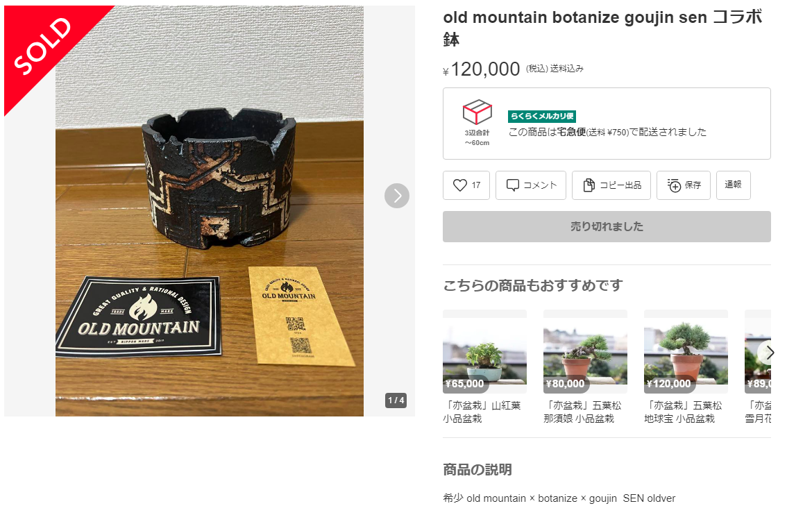This screenshot has width=812, height=506.
Task: Open the ¥120,000 五葉松 地球宝 item
Action: pos(686,352)
